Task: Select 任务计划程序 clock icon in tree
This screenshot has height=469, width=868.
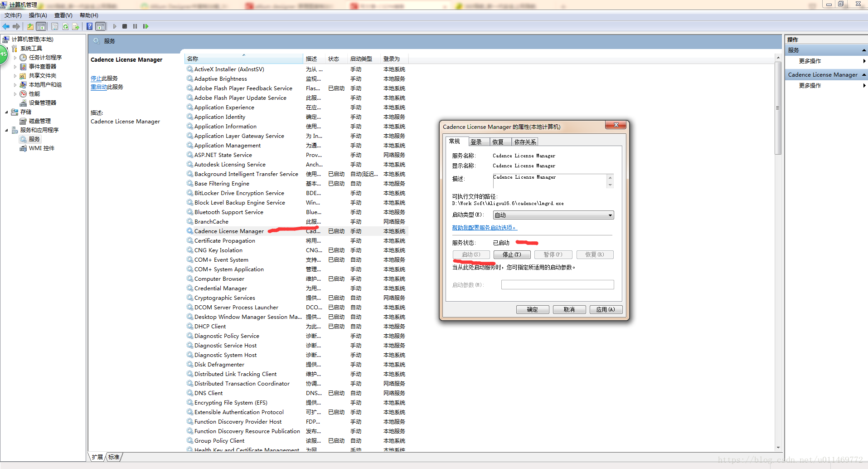Action: [23, 58]
